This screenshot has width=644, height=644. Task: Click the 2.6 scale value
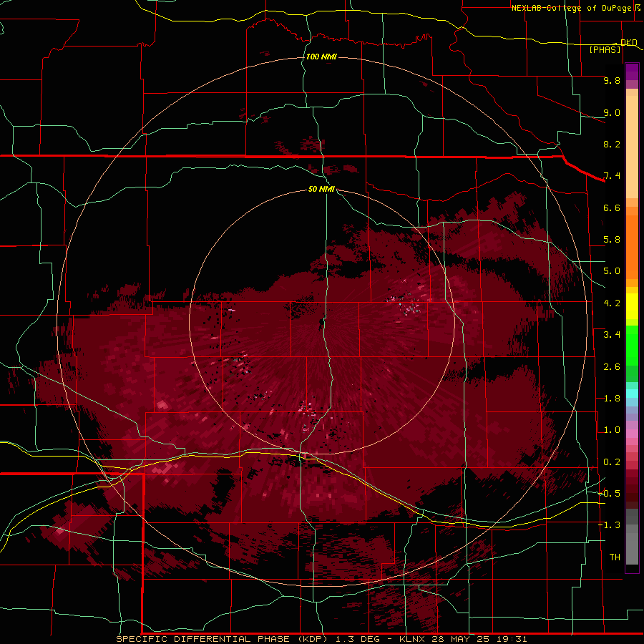(x=612, y=367)
